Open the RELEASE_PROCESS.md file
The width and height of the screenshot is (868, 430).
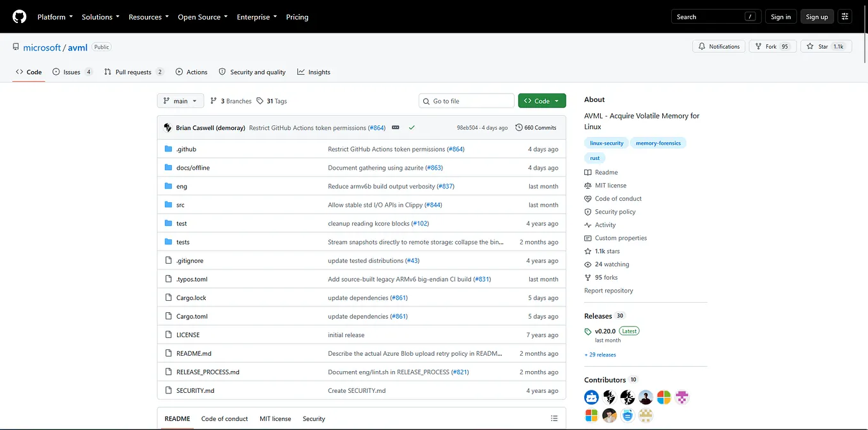pos(208,372)
